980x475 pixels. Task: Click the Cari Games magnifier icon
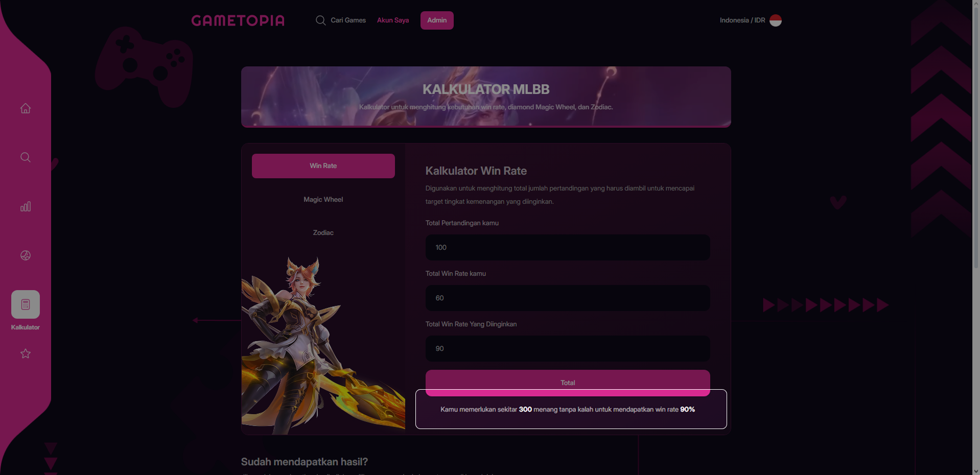pyautogui.click(x=320, y=20)
